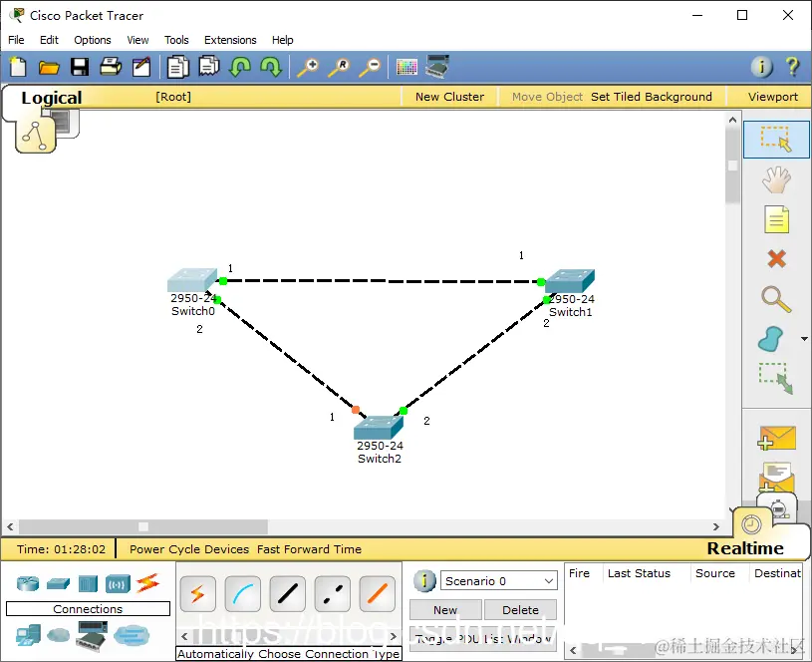Image resolution: width=812 pixels, height=662 pixels.
Task: Choose the Console cable connection
Action: coord(243,593)
